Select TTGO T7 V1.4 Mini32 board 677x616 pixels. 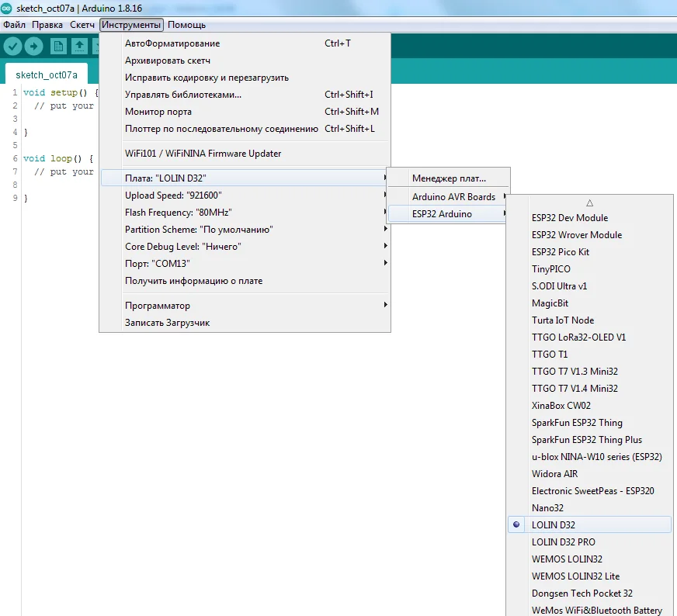click(x=590, y=389)
